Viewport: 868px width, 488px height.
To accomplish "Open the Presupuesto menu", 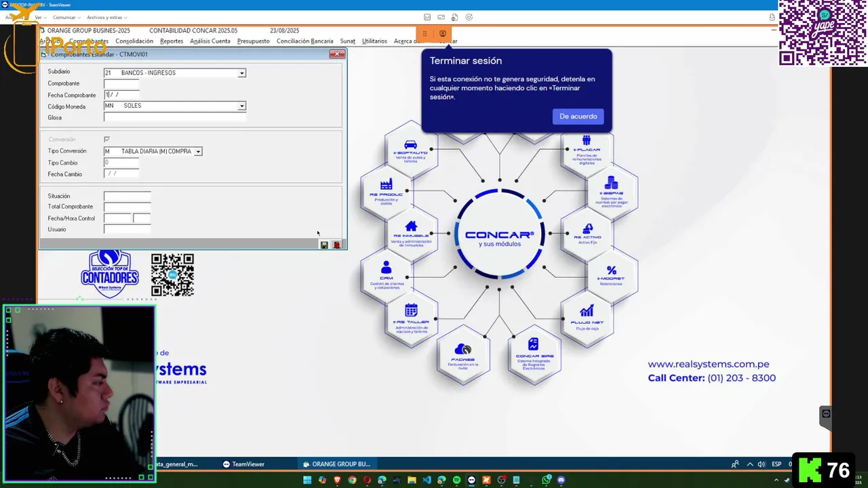I will (253, 41).
